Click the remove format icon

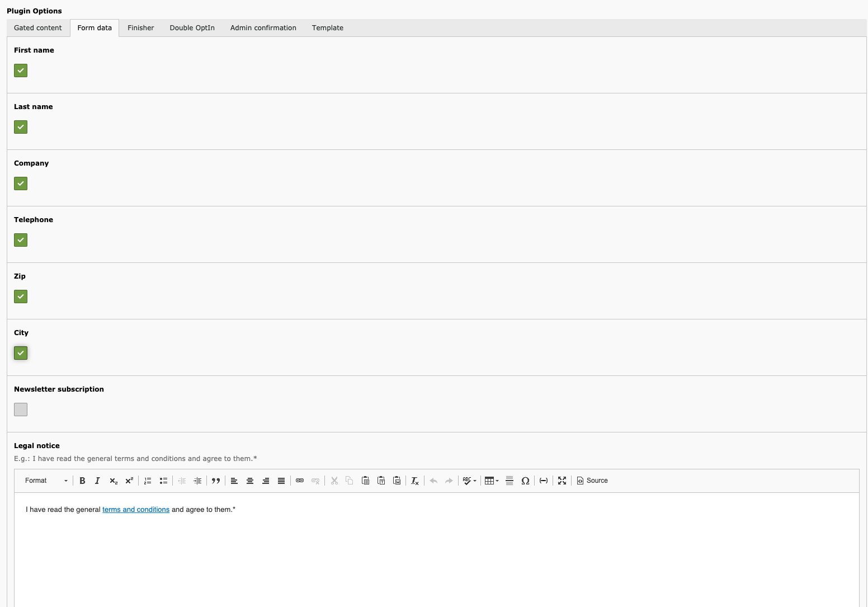coord(415,481)
